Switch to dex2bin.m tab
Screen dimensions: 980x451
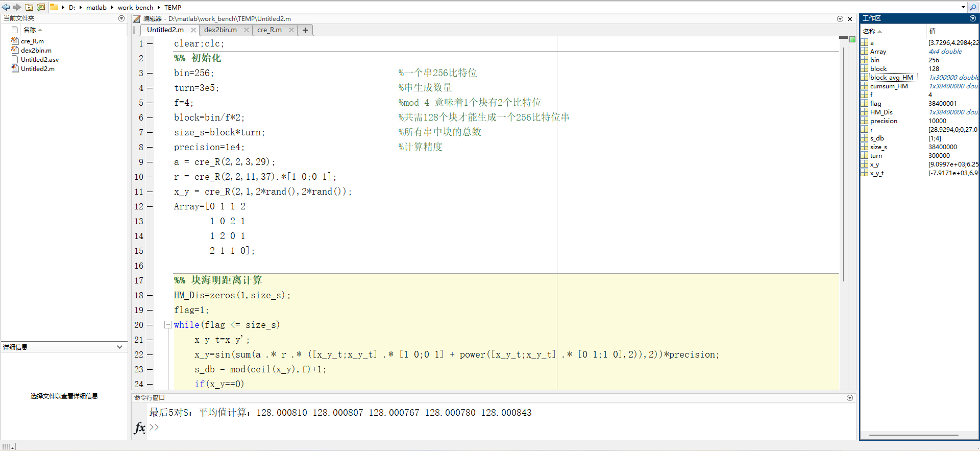(x=220, y=30)
